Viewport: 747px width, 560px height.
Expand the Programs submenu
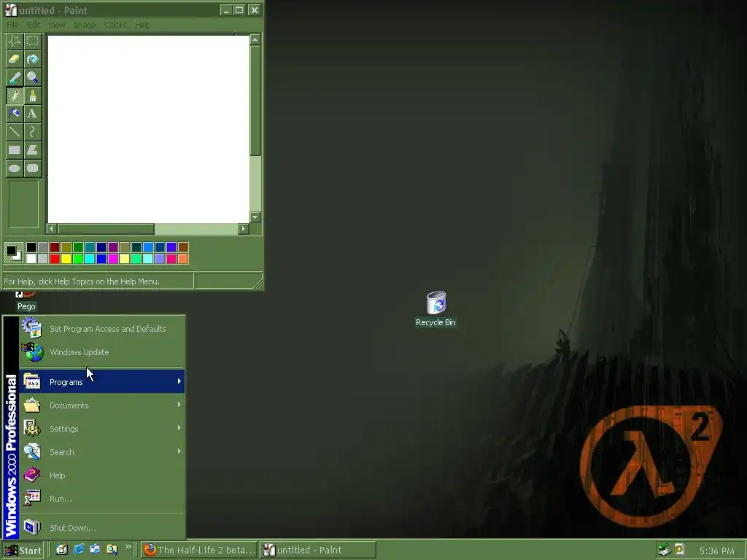pyautogui.click(x=102, y=381)
